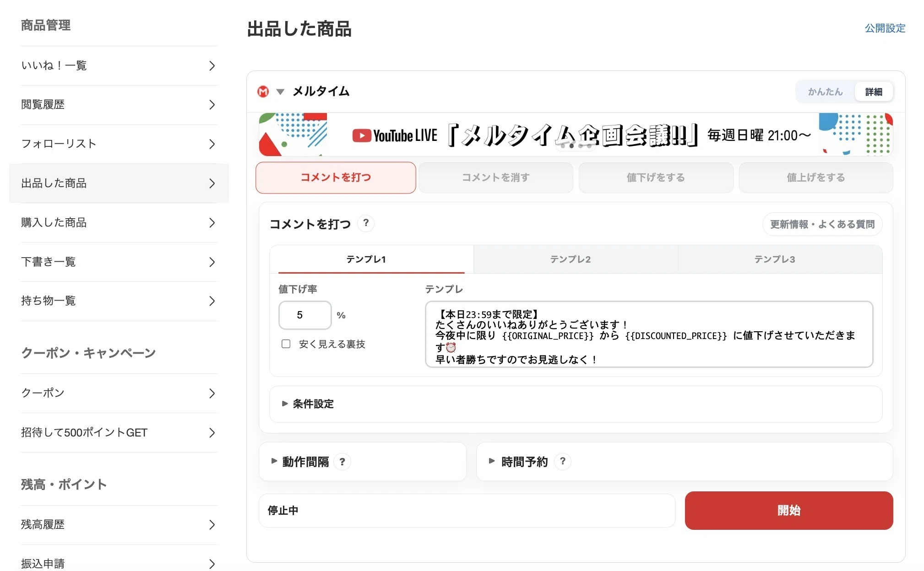Open クーポン in sidebar
The image size is (924, 571).
coord(119,393)
